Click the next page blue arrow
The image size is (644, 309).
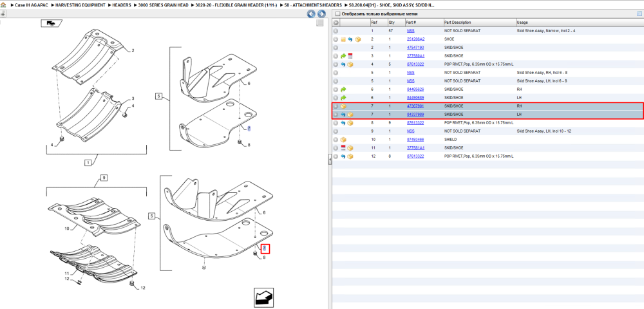[x=321, y=14]
